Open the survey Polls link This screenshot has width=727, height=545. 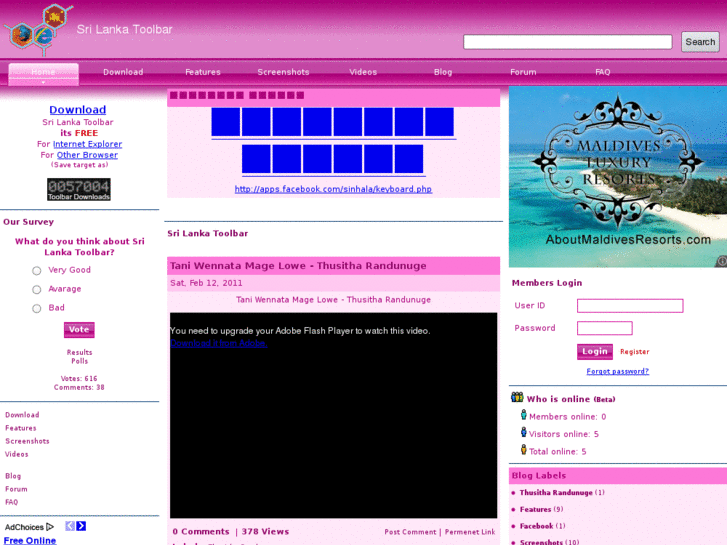(x=79, y=361)
